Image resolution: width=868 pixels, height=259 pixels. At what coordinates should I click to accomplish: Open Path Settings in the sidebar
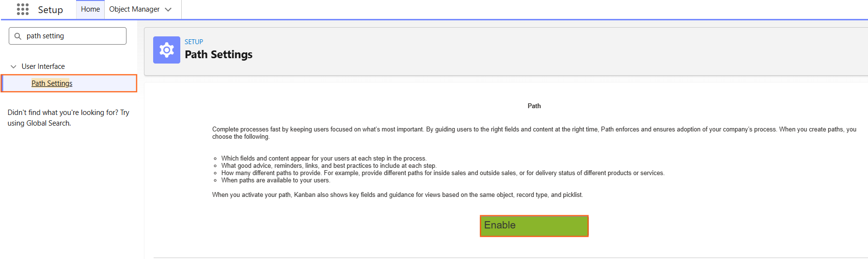(x=52, y=83)
